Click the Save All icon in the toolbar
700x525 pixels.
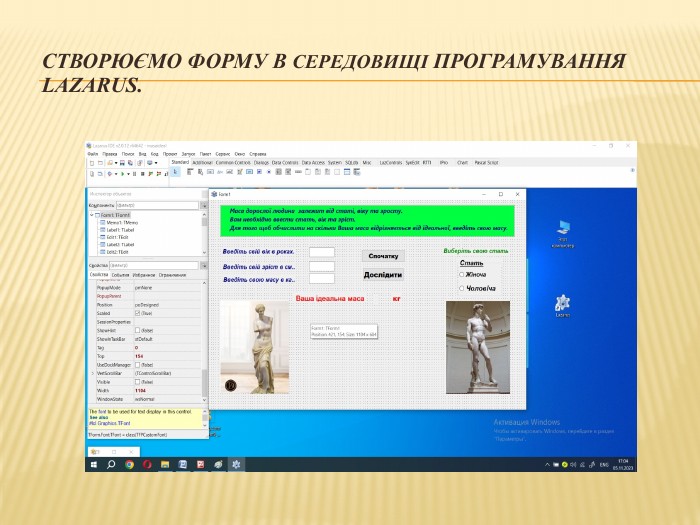pyautogui.click(x=130, y=163)
